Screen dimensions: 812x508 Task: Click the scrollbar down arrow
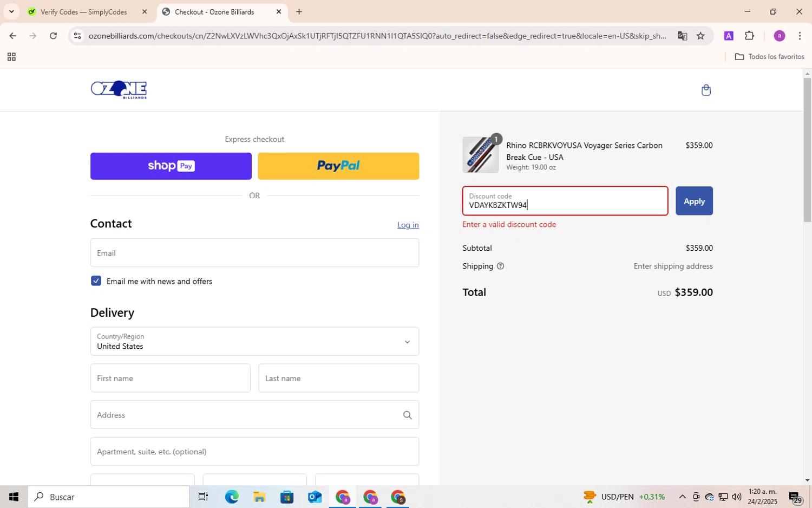(807, 480)
